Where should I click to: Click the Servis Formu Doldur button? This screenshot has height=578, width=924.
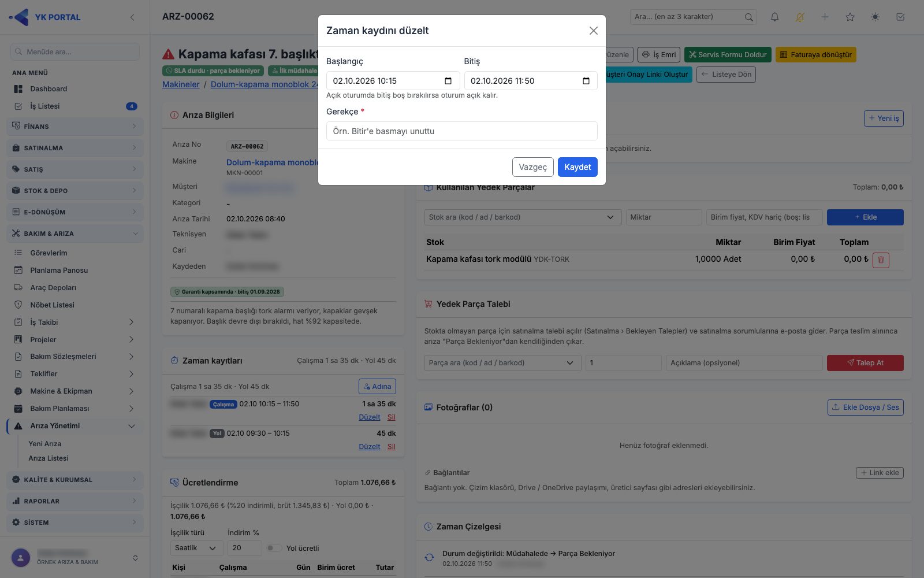(x=728, y=55)
